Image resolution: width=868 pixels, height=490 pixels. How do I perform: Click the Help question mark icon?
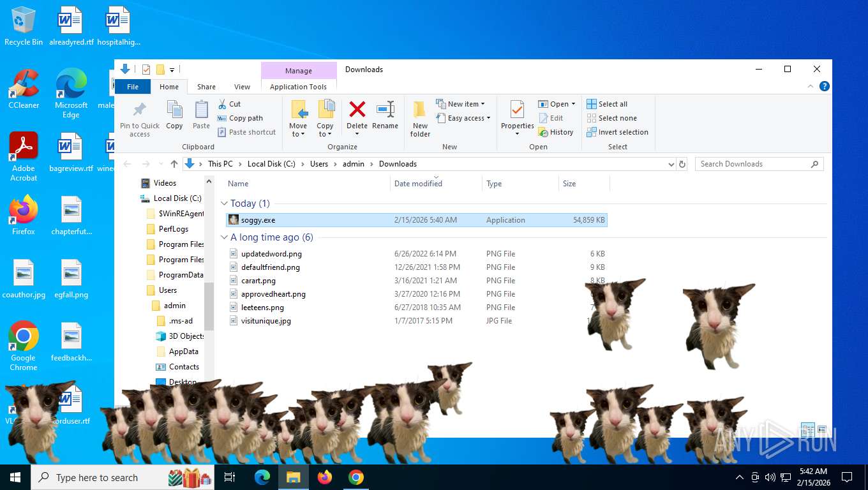(825, 86)
